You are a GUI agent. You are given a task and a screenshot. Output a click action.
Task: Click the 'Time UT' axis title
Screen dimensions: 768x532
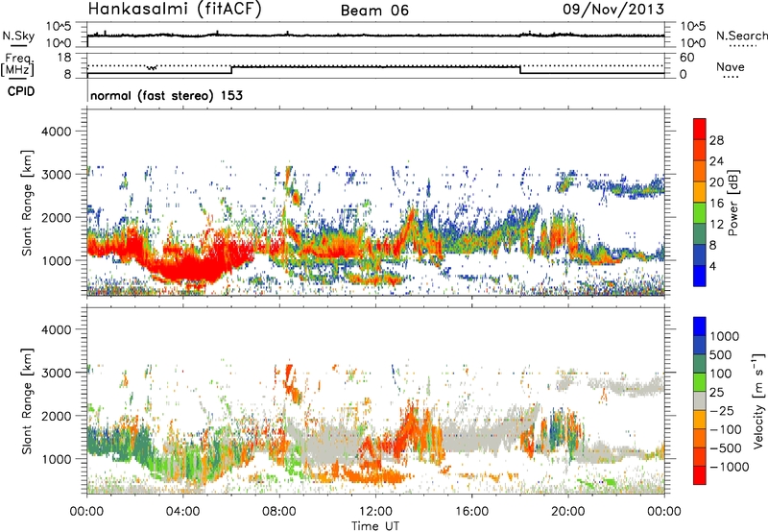(x=375, y=526)
